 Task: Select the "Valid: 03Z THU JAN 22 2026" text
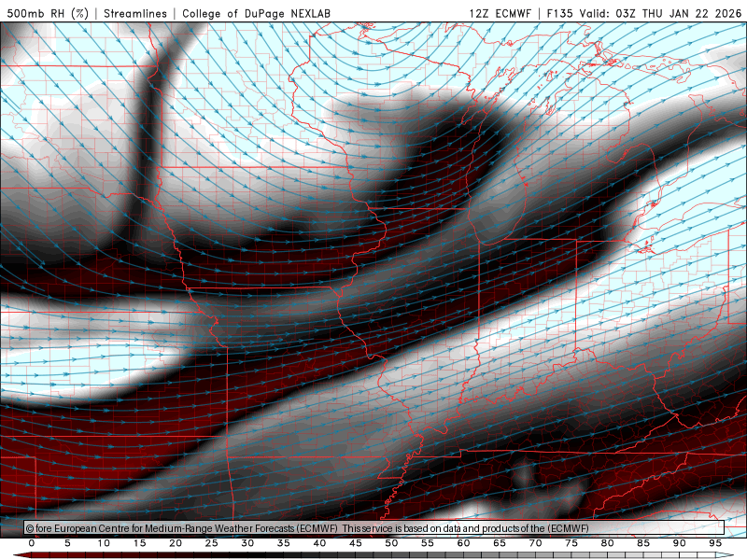coord(660,13)
